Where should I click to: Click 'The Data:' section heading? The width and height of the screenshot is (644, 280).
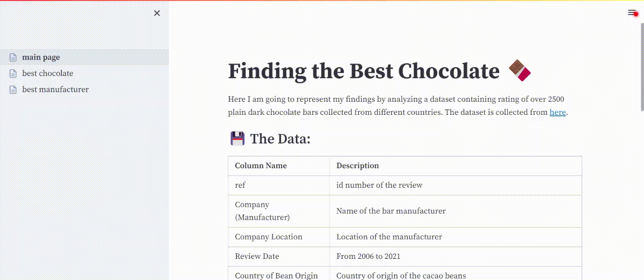[x=280, y=138]
